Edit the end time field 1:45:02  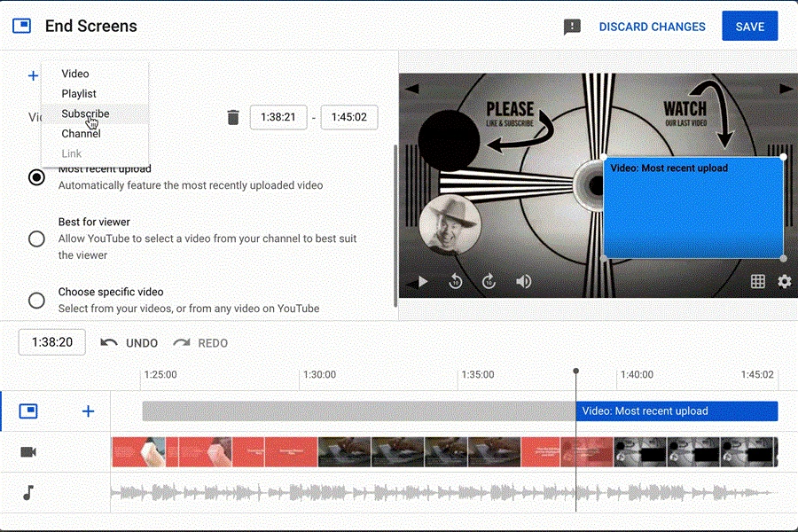pyautogui.click(x=349, y=117)
